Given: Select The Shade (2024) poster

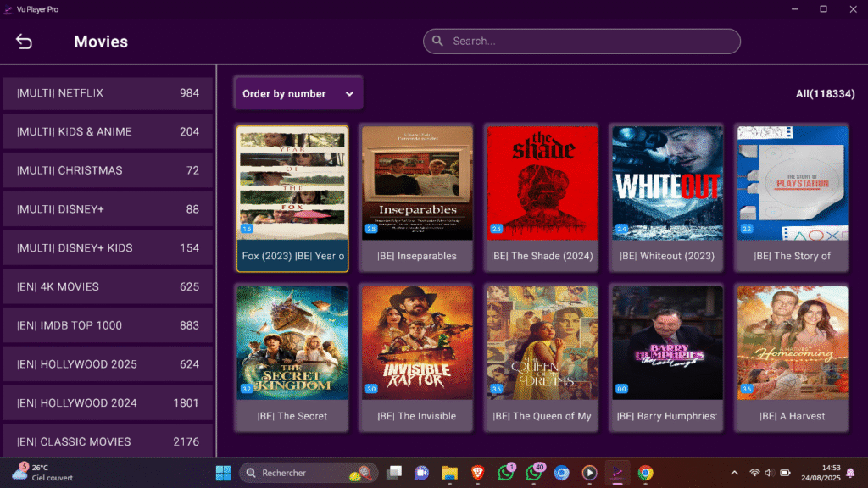Looking at the screenshot, I should 542,183.
